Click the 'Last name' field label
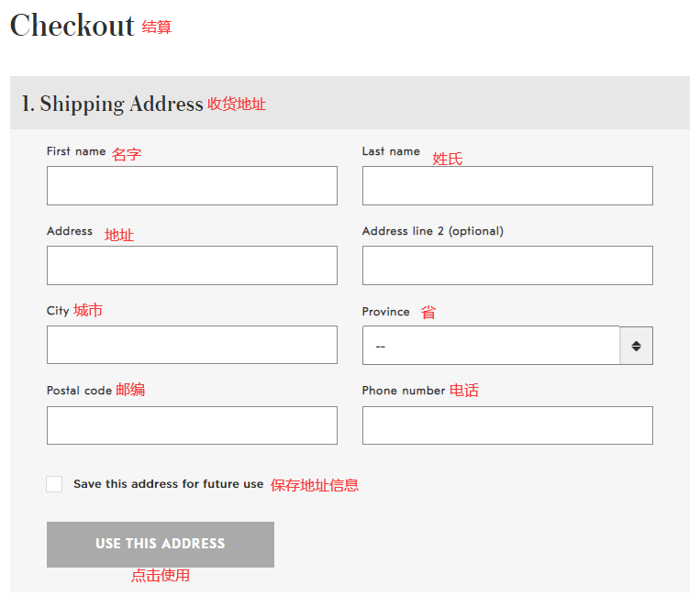 [391, 151]
